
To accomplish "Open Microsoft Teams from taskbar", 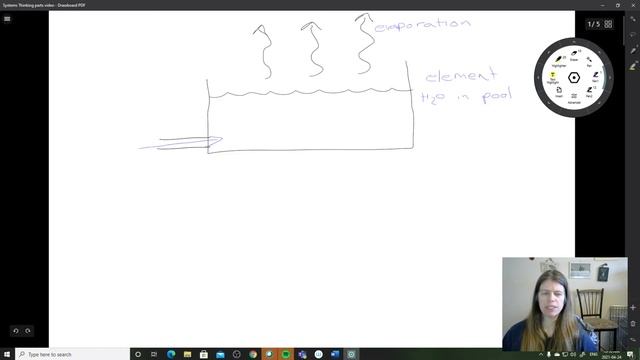I will point(302,354).
